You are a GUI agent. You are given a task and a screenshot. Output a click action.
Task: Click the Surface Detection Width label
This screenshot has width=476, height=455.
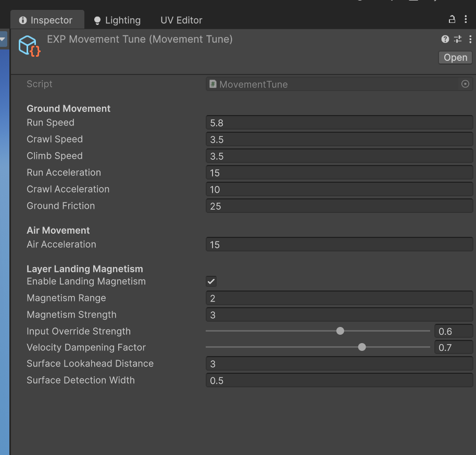pos(80,381)
